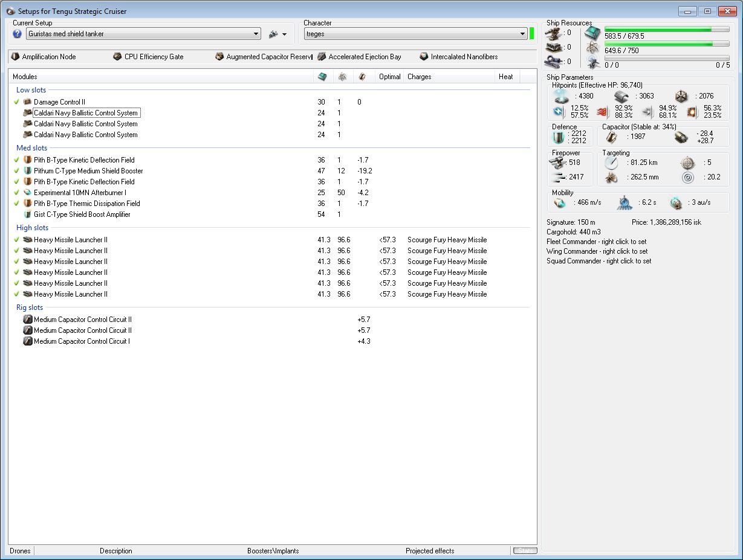Click Fleet Commander - right click to set
The height and width of the screenshot is (560, 743).
tap(597, 242)
